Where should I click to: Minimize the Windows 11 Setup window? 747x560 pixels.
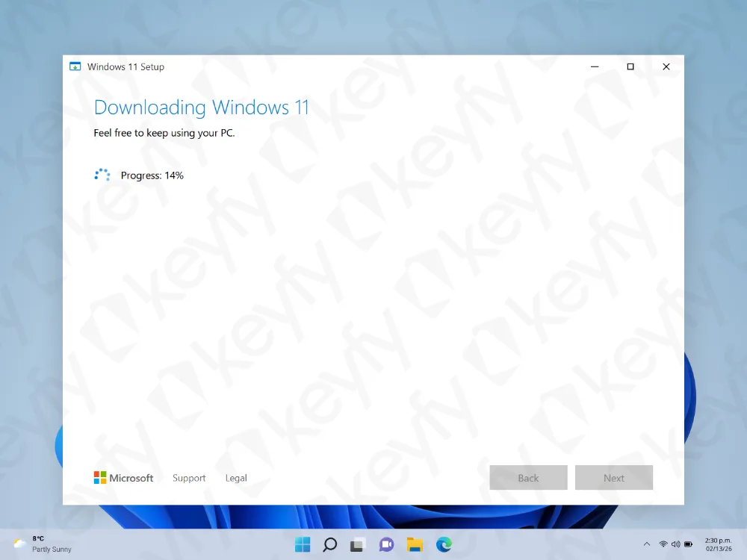(595, 66)
